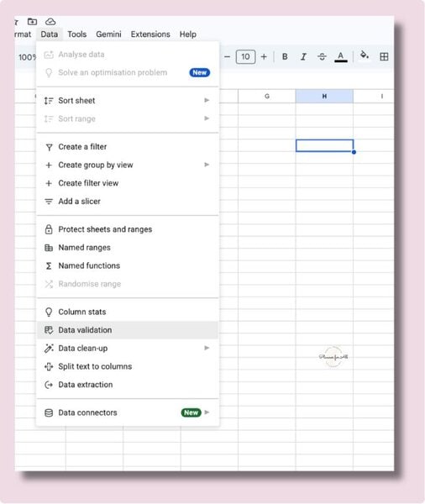Open Data validation
This screenshot has width=425, height=504.
[x=128, y=330]
